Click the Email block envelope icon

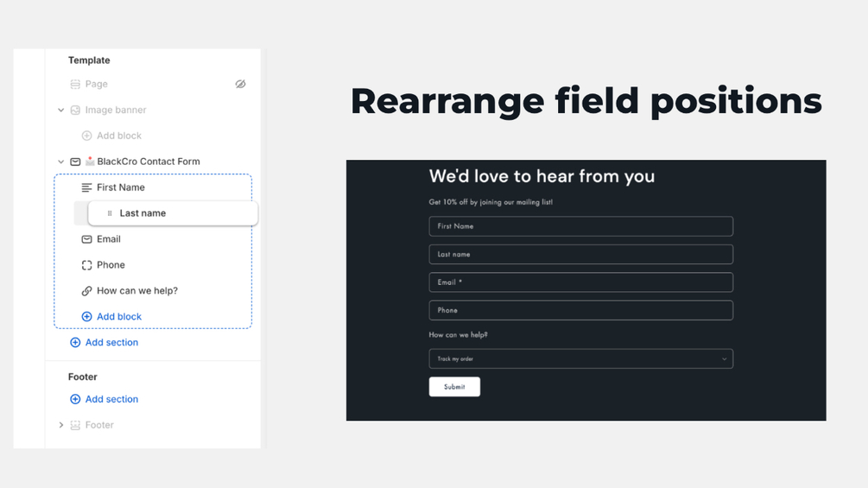[x=86, y=239]
